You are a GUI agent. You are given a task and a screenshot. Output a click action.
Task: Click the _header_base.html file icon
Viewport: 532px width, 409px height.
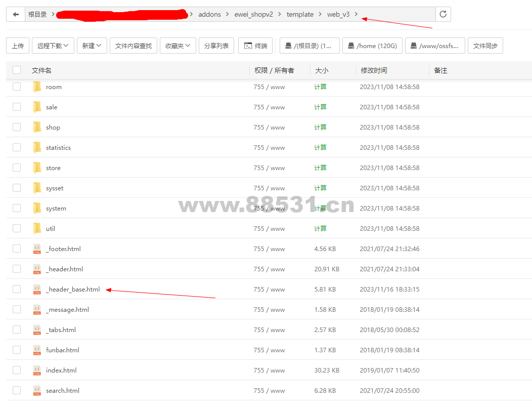[x=37, y=290]
